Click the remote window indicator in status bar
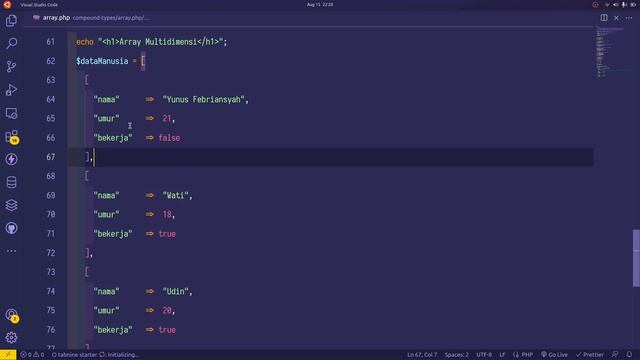The height and width of the screenshot is (360, 640). [8, 355]
